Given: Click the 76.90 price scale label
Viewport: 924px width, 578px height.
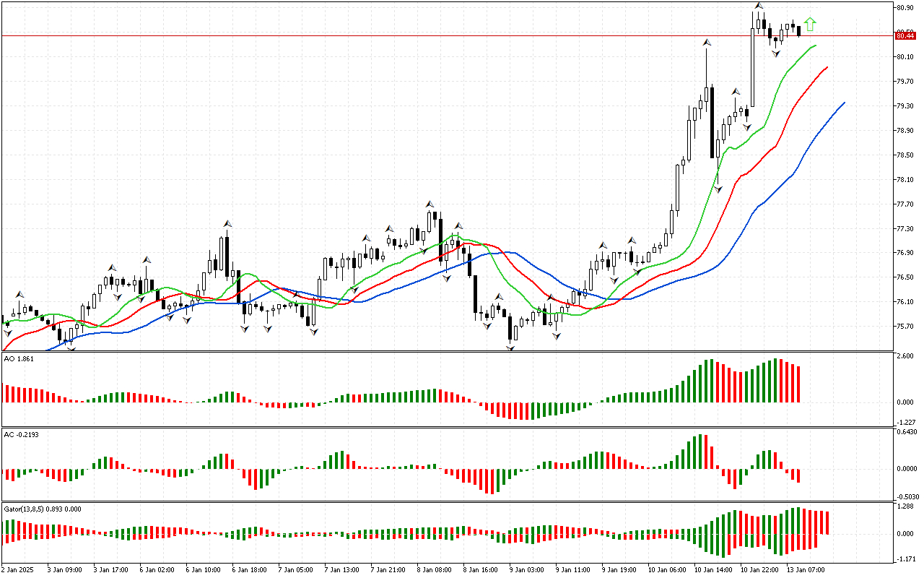Looking at the screenshot, I should coord(905,253).
